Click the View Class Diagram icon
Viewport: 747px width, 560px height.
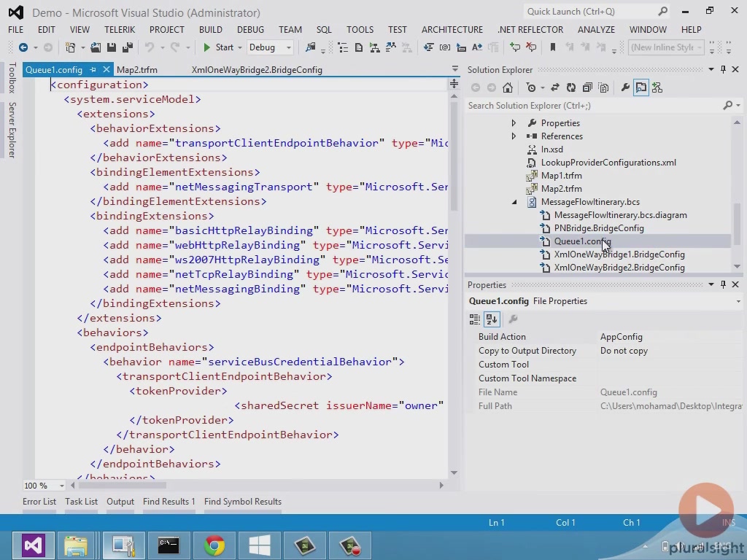tap(657, 87)
